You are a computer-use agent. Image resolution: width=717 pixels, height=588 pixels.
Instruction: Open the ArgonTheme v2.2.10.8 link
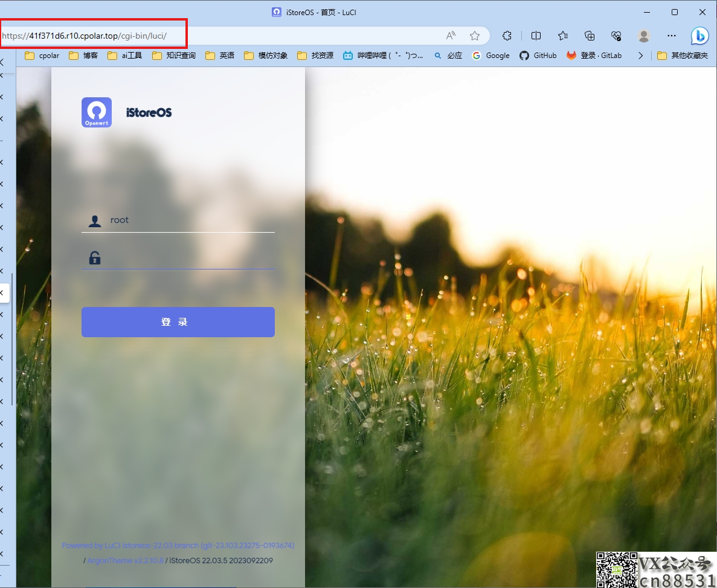coord(125,561)
